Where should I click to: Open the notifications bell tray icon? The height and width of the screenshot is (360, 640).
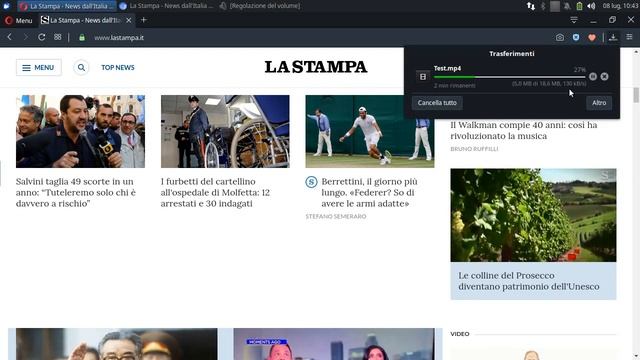(567, 6)
